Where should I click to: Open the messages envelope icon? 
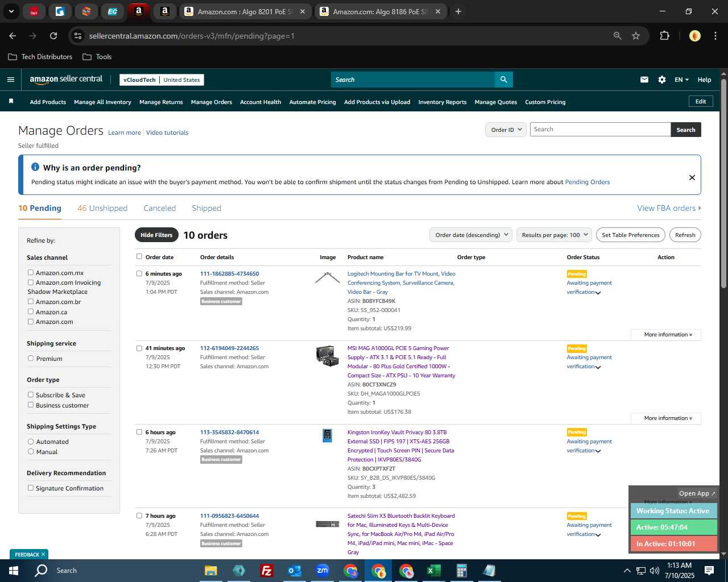point(644,80)
